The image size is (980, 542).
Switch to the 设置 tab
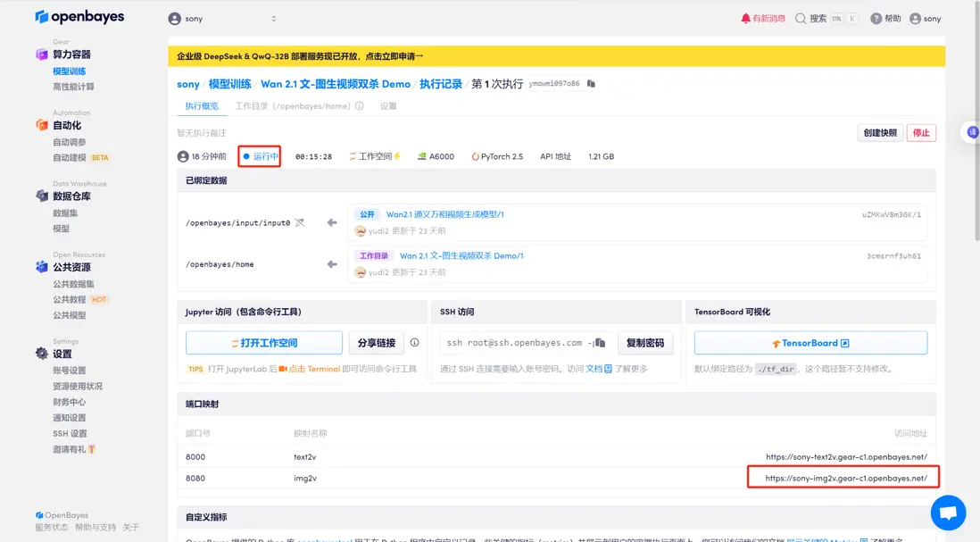tap(388, 106)
